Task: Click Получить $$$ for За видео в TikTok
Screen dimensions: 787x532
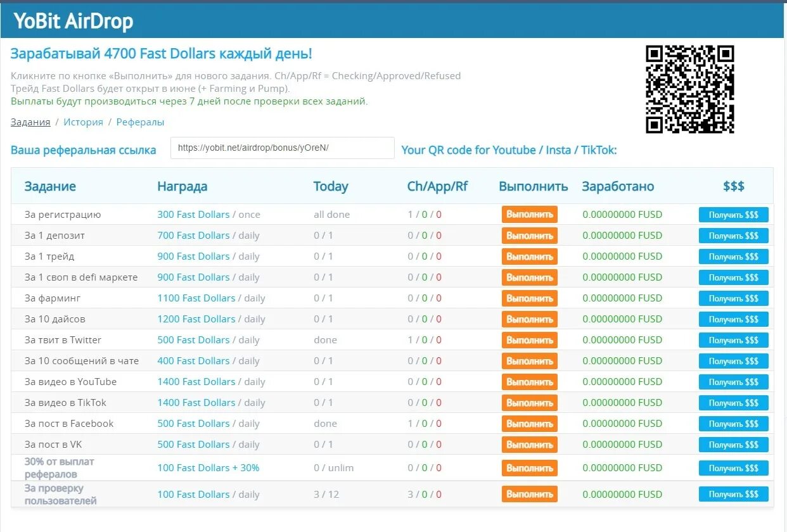Action: coord(734,403)
